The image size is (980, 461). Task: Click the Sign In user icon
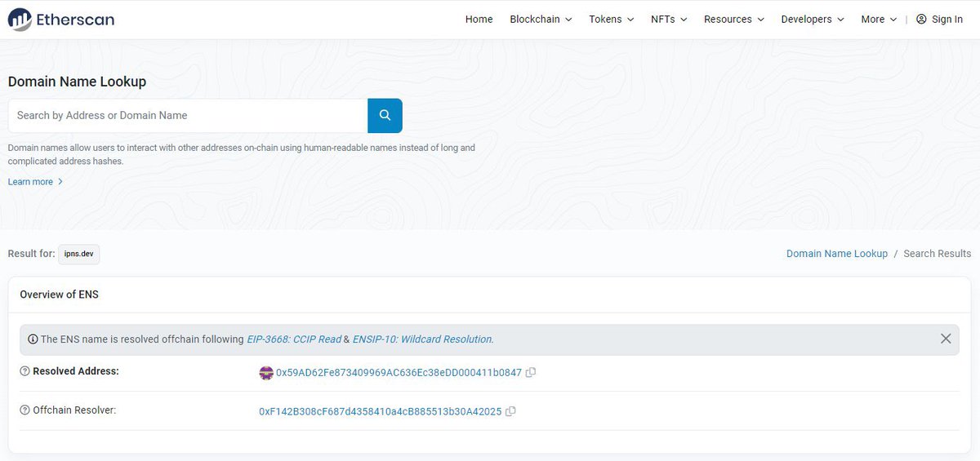(x=921, y=19)
